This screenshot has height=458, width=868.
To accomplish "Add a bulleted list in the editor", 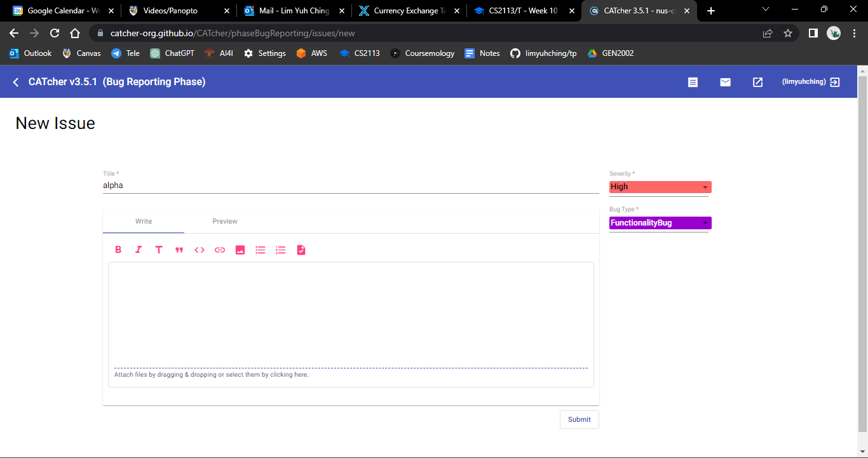I will (261, 250).
